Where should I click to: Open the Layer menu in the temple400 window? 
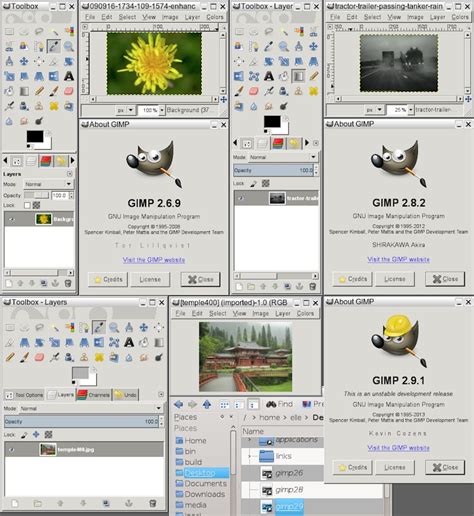tap(283, 313)
